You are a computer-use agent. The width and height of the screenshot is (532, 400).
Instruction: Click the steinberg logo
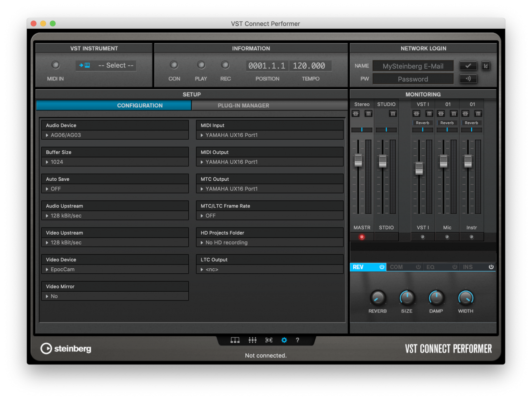(x=65, y=348)
